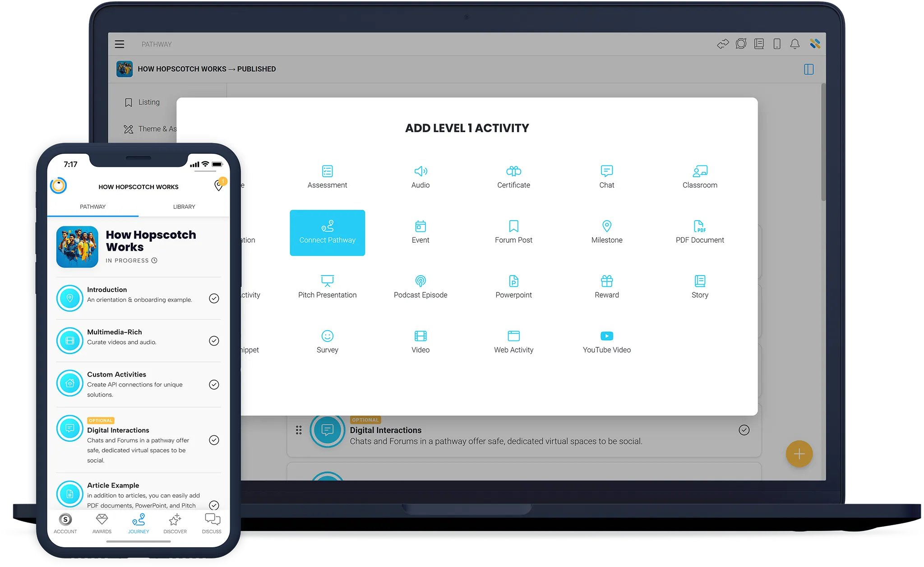Click the chat bubble icon in top bar
This screenshot has height=567, width=924.
click(741, 44)
